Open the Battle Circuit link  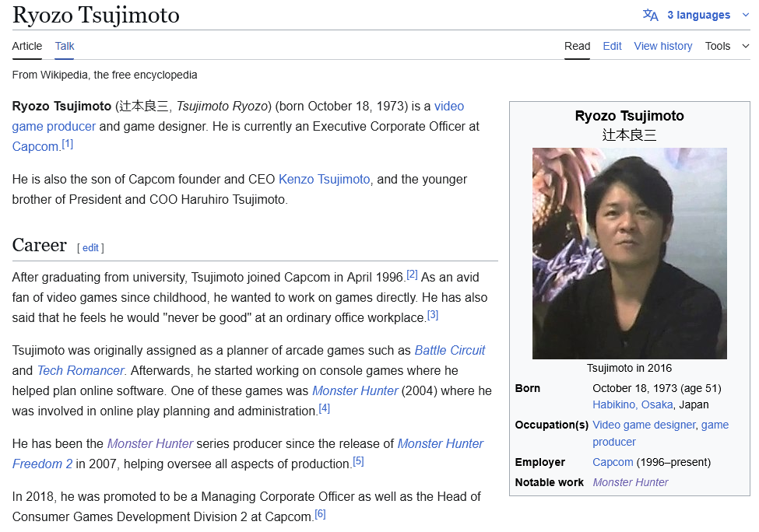click(x=450, y=350)
